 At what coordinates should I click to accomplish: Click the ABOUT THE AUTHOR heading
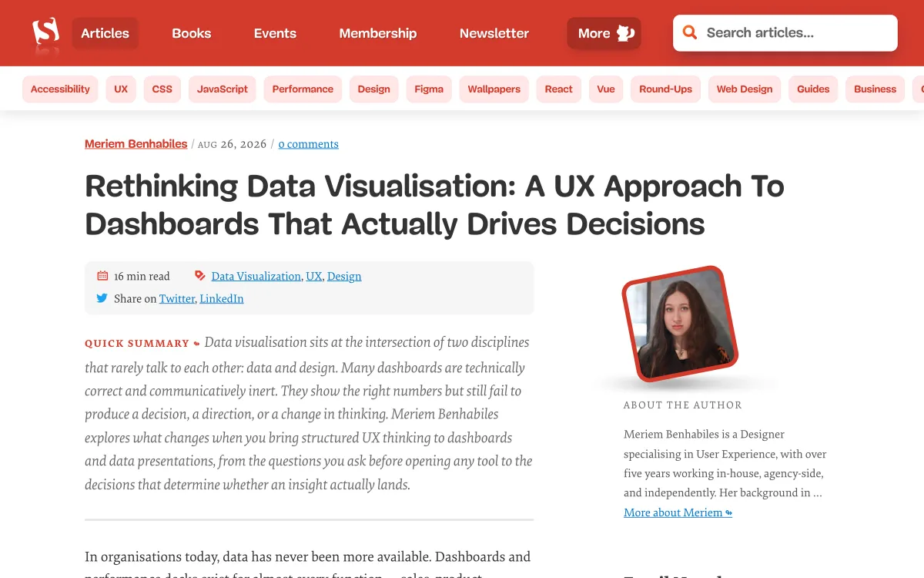683,405
